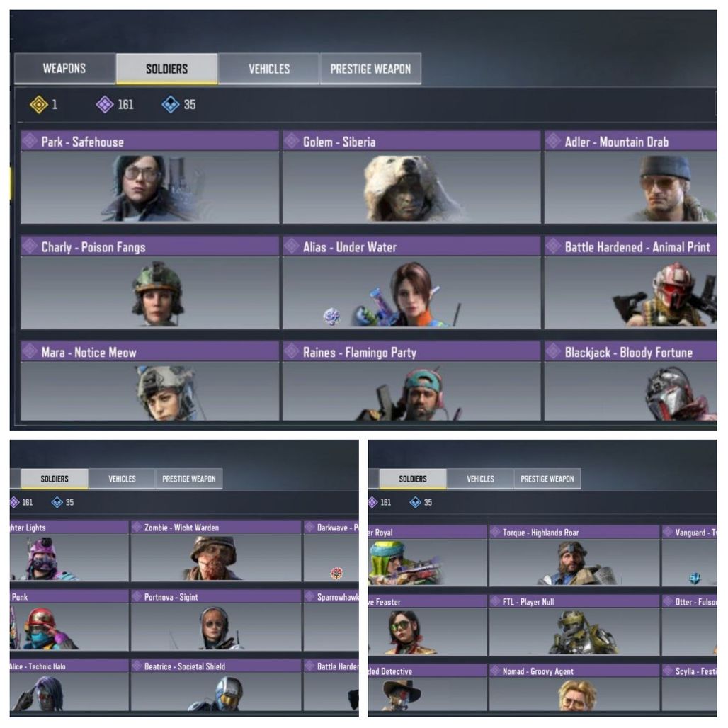The image size is (728, 728).
Task: Pick the Adler - Mountain Drab soldier card
Action: tap(630, 177)
